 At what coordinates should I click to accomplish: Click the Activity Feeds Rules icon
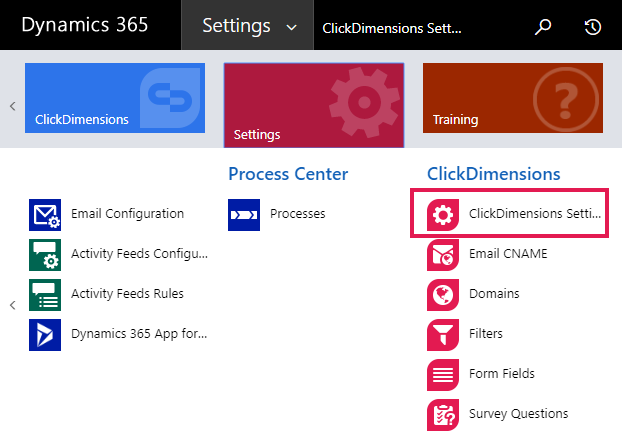coord(45,295)
